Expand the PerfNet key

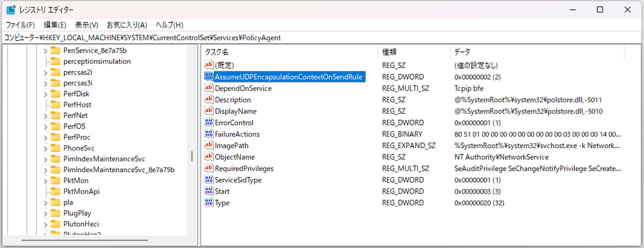point(45,116)
